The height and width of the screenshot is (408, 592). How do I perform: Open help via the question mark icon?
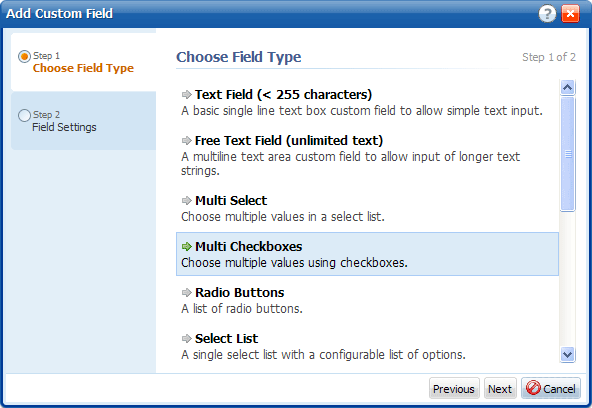(547, 14)
